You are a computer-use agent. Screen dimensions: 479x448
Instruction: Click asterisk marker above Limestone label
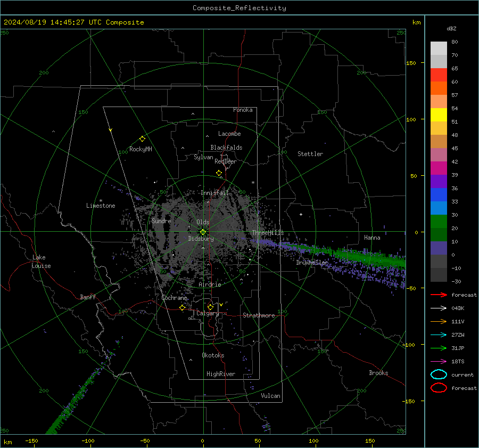pos(101,201)
